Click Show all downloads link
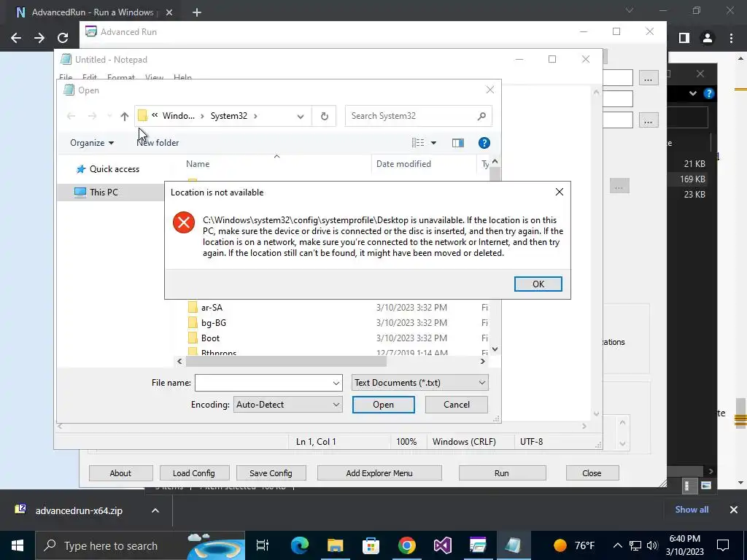The width and height of the screenshot is (747, 560). (692, 510)
